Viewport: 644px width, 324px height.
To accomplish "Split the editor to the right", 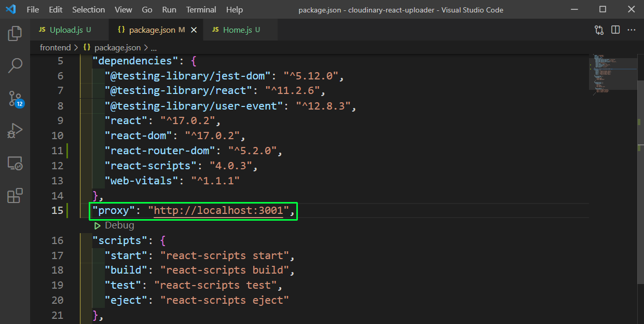I will (x=615, y=30).
